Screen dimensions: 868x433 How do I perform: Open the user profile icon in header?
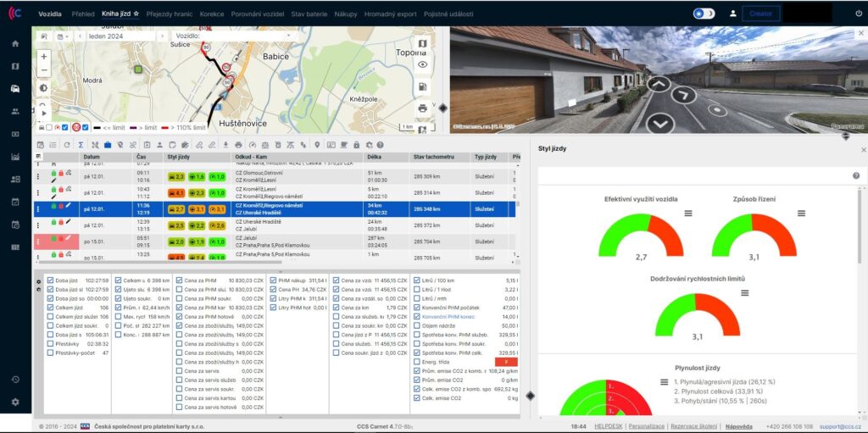(733, 14)
